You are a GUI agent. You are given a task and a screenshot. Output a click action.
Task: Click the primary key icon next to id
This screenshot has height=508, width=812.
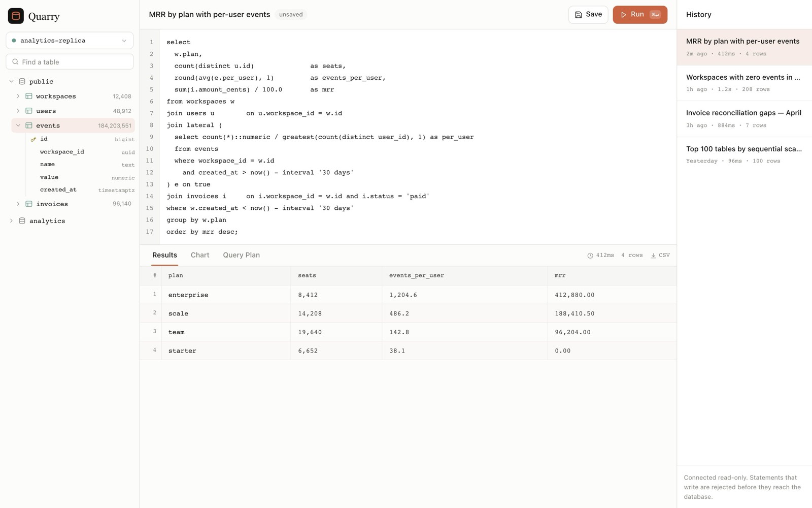point(33,139)
